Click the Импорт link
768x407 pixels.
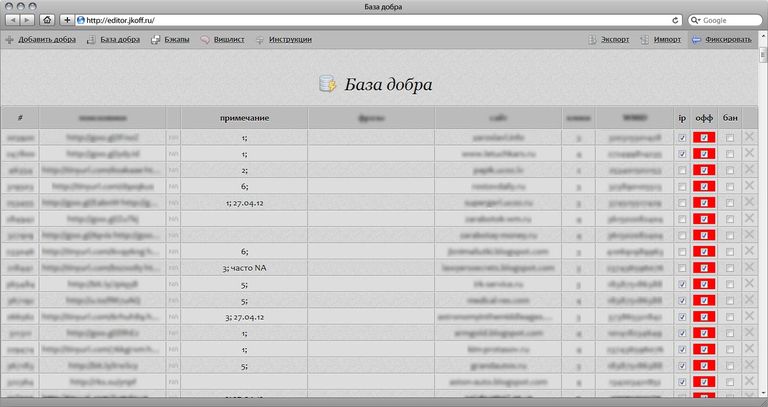[x=667, y=40]
